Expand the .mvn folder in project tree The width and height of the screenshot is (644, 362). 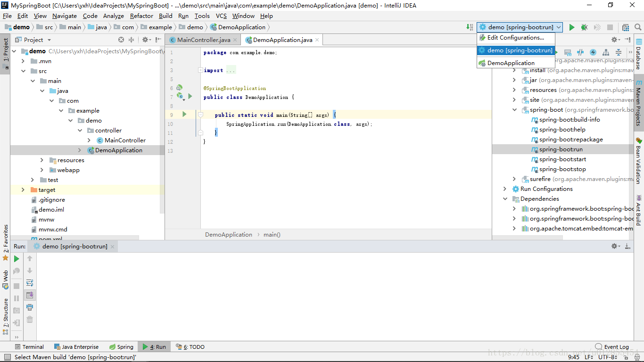coord(23,61)
